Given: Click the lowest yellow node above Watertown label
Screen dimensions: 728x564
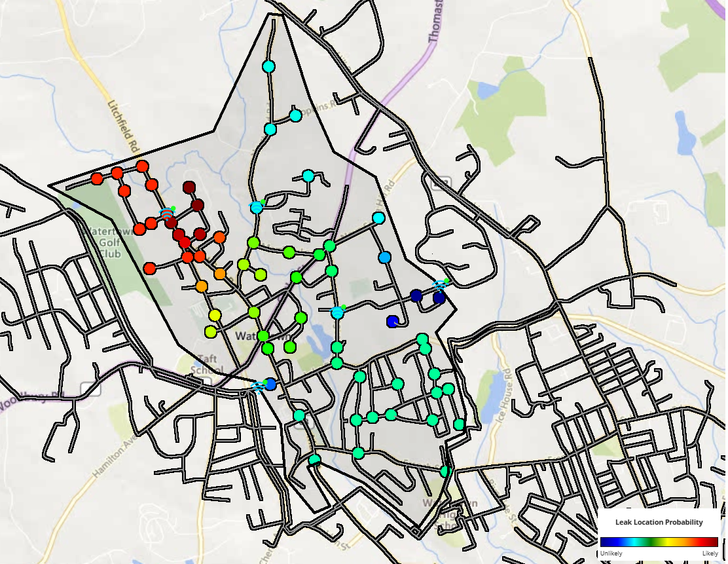Looking at the screenshot, I should pos(211,332).
